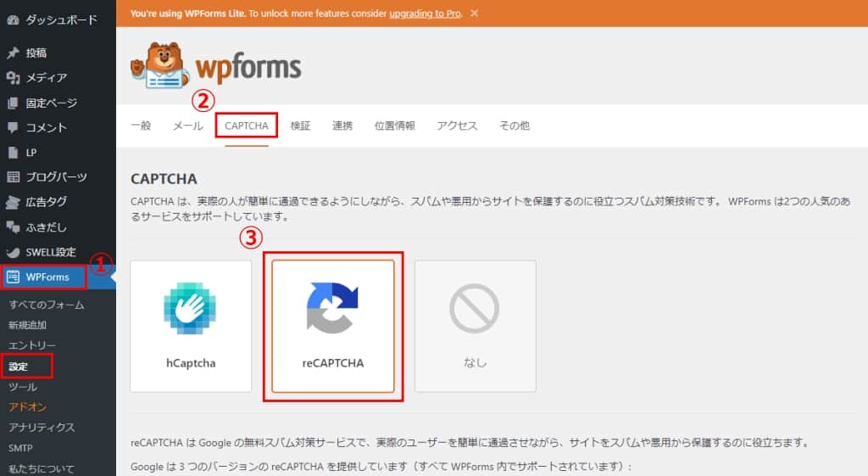Image resolution: width=868 pixels, height=476 pixels.
Task: Click the CAPTCHA section heading
Action: (164, 179)
